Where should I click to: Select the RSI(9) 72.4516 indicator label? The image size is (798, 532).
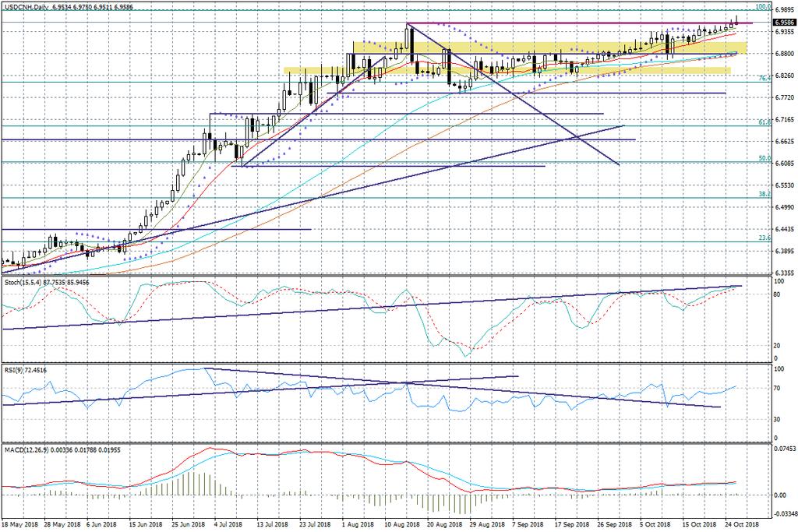[x=25, y=370]
